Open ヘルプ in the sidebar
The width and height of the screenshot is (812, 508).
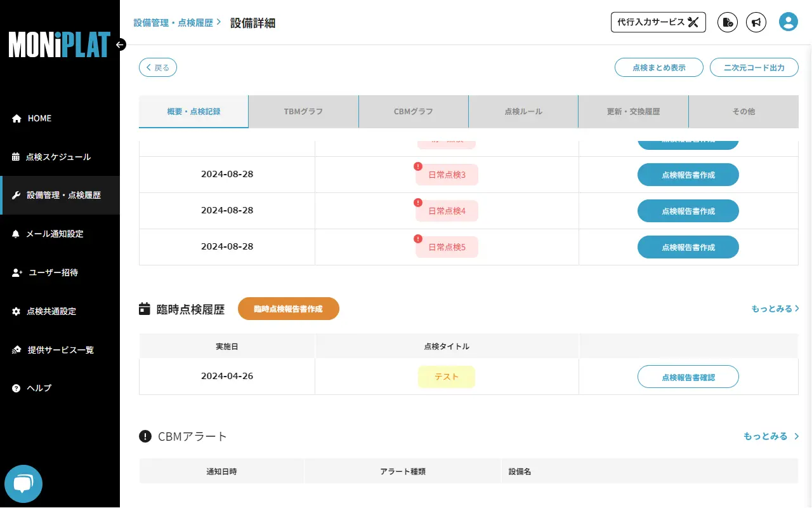point(39,388)
